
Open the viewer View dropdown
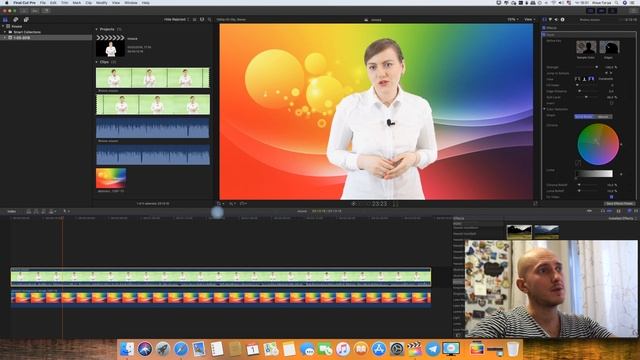pyautogui.click(x=529, y=19)
